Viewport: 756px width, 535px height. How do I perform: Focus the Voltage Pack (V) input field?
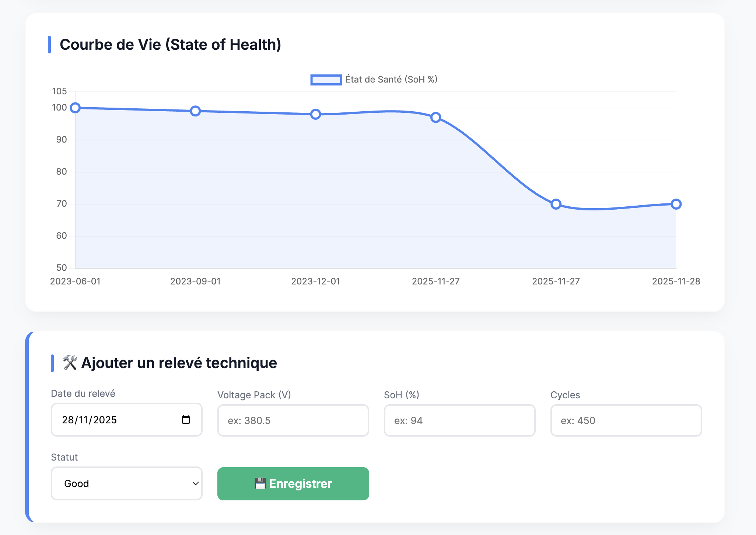(x=293, y=420)
